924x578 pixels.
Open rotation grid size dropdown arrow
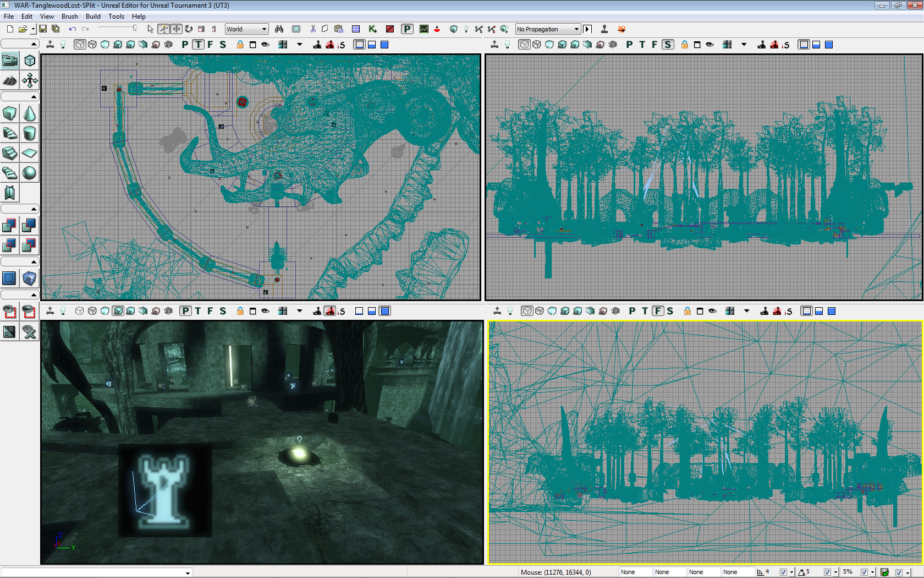[x=835, y=572]
